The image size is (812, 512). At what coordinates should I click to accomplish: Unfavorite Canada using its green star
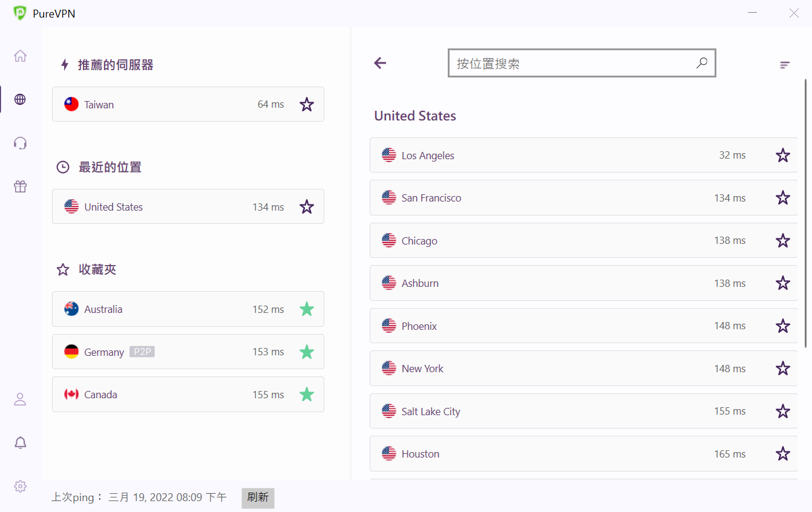point(307,395)
